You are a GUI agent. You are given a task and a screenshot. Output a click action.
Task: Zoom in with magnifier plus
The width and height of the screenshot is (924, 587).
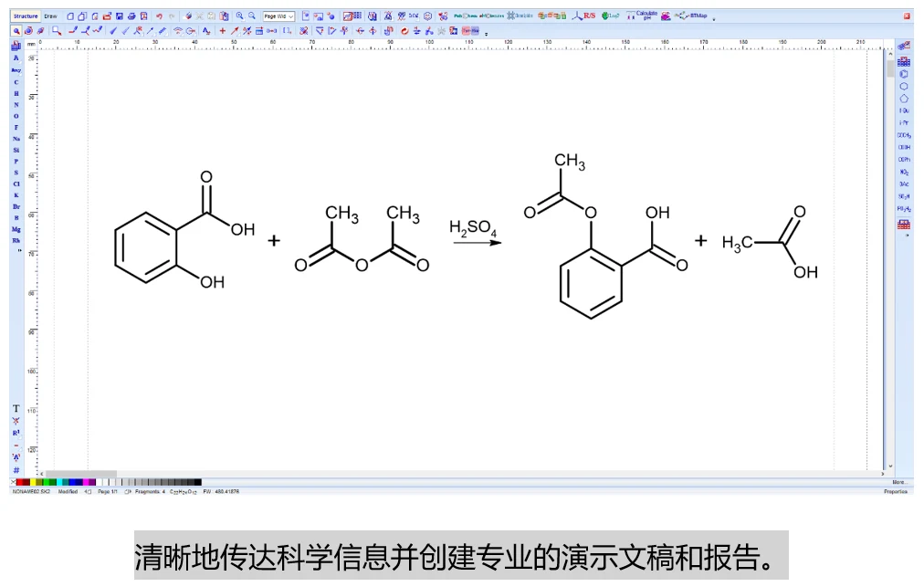point(240,16)
